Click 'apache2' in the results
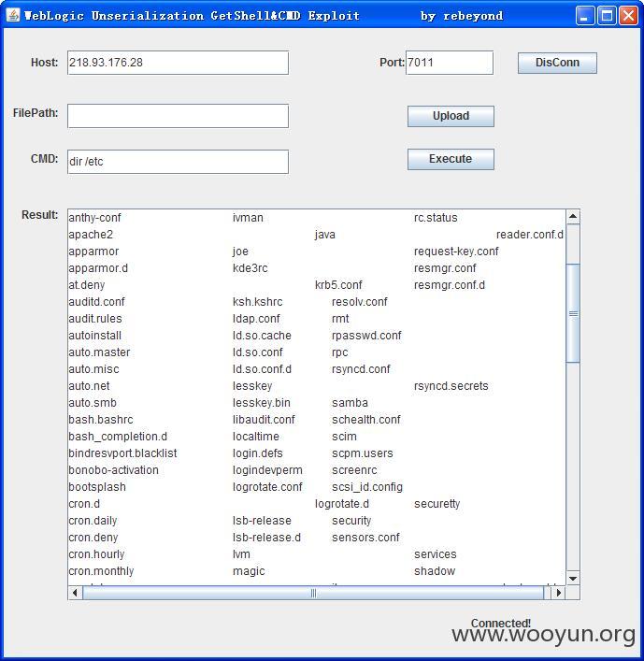The height and width of the screenshot is (661, 644). 91,235
